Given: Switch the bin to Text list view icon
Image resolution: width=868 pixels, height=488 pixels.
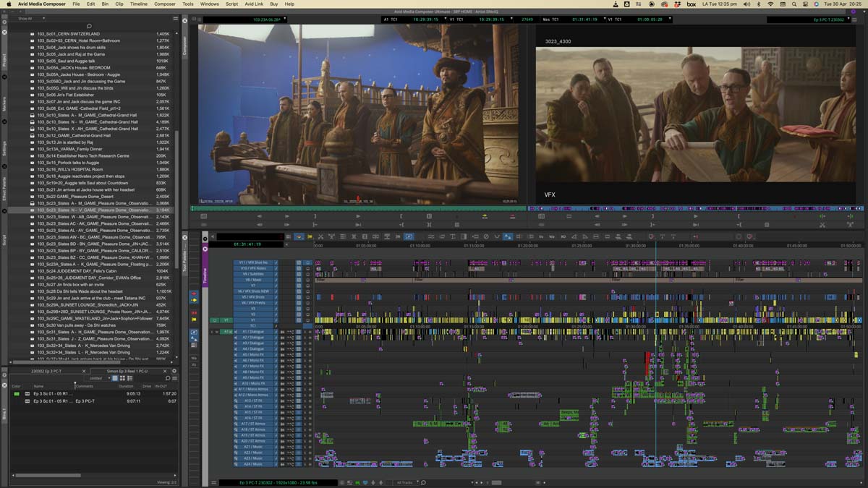Looking at the screenshot, I should tap(115, 378).
